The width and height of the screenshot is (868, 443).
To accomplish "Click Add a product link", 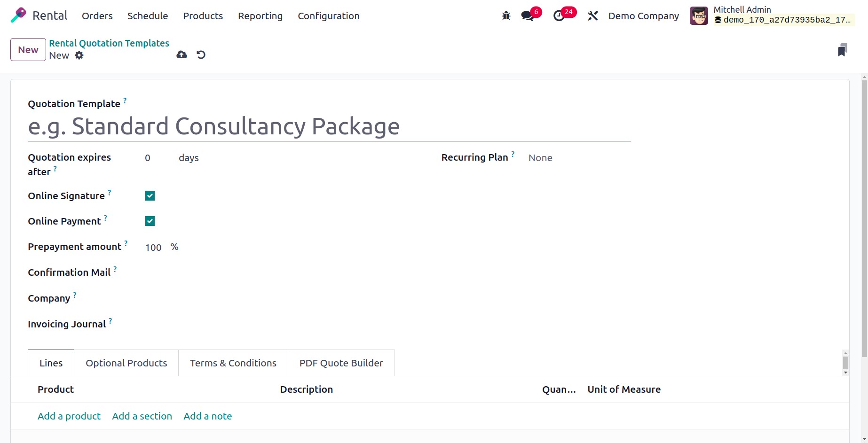I will [x=69, y=416].
